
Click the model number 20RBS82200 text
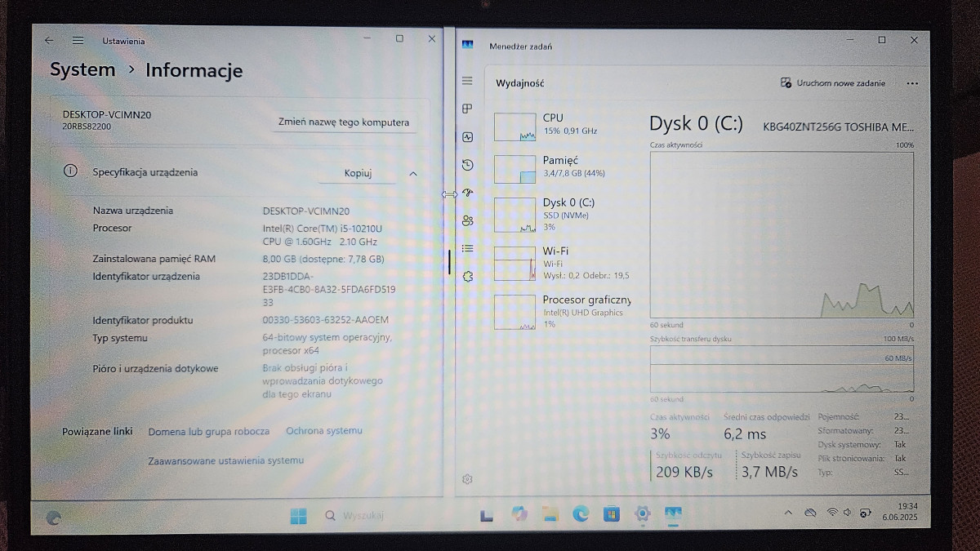[87, 127]
